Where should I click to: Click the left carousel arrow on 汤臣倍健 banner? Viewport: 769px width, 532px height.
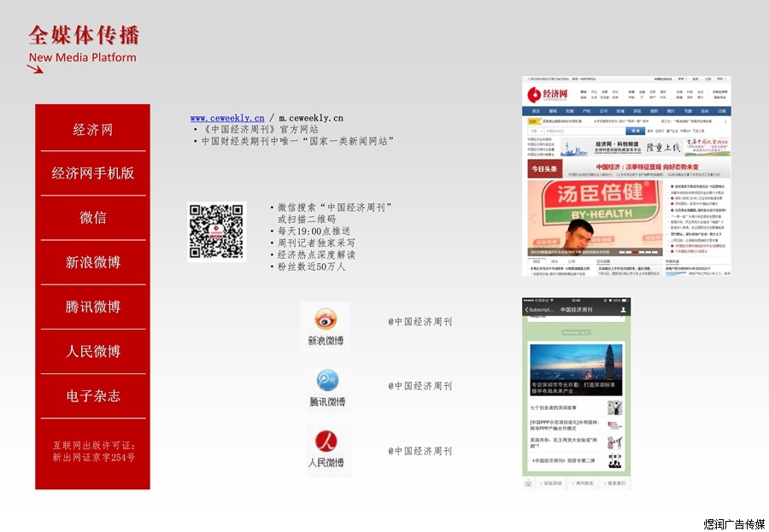point(532,219)
